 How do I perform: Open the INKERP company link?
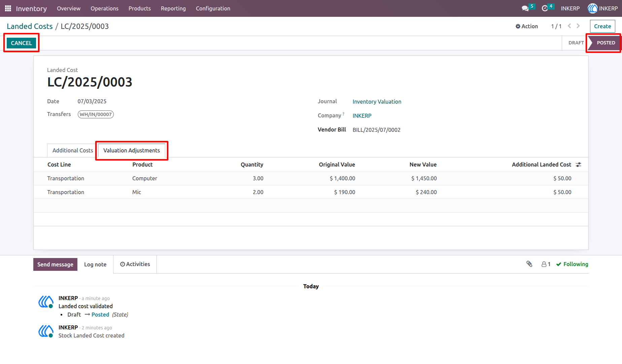[362, 116]
